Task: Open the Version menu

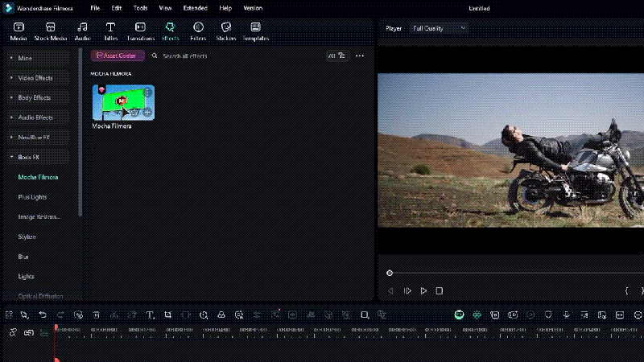Action: pyautogui.click(x=253, y=8)
